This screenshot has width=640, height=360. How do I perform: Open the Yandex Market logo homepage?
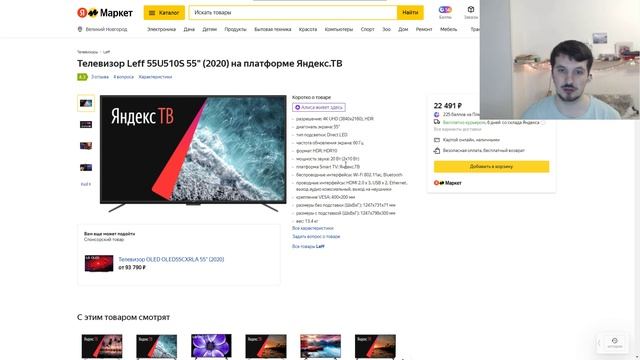point(105,13)
